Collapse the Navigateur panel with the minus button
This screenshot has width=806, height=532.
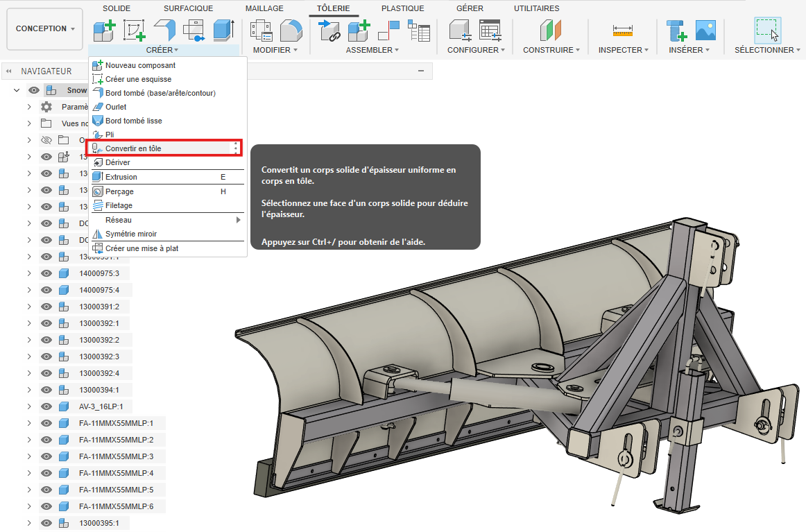click(420, 71)
